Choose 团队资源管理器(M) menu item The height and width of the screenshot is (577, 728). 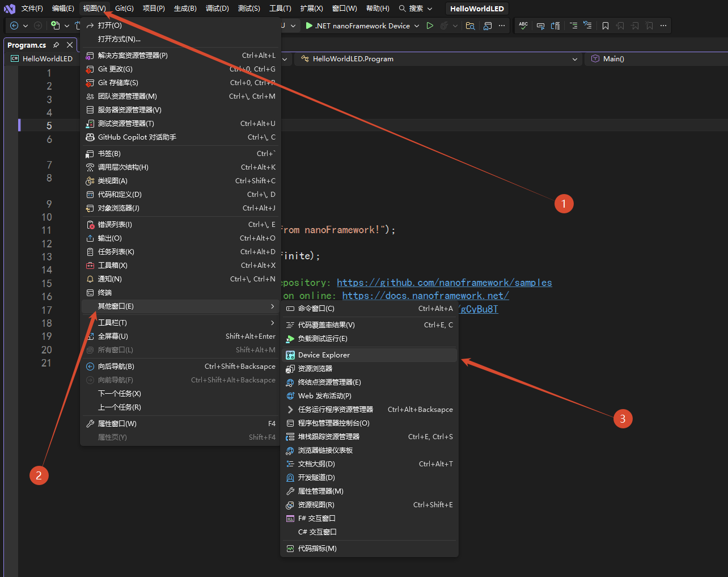[181, 96]
